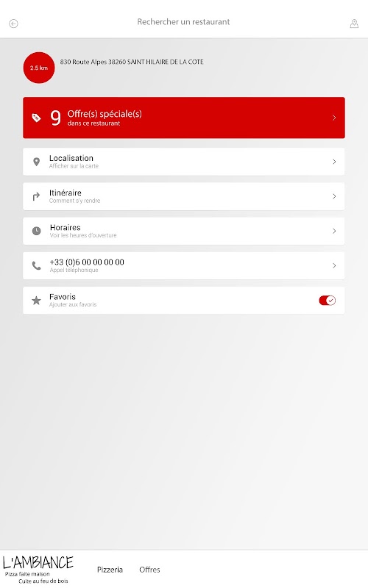Image resolution: width=368 pixels, height=588 pixels.
Task: Tap the phone handset icon
Action: pyautogui.click(x=36, y=265)
